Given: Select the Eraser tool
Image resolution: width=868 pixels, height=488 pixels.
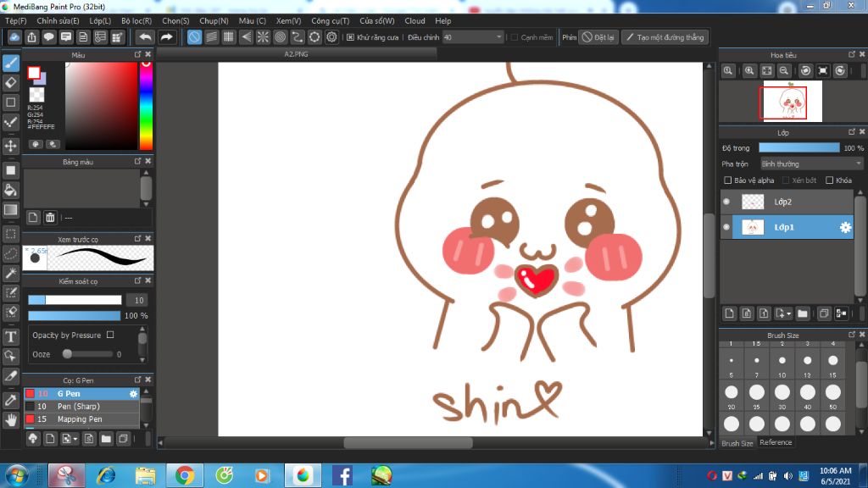Looking at the screenshot, I should pyautogui.click(x=11, y=83).
